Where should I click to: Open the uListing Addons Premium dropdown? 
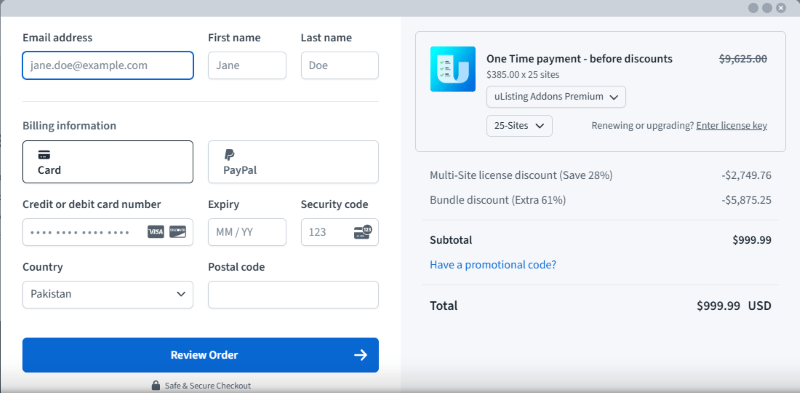pyautogui.click(x=556, y=97)
